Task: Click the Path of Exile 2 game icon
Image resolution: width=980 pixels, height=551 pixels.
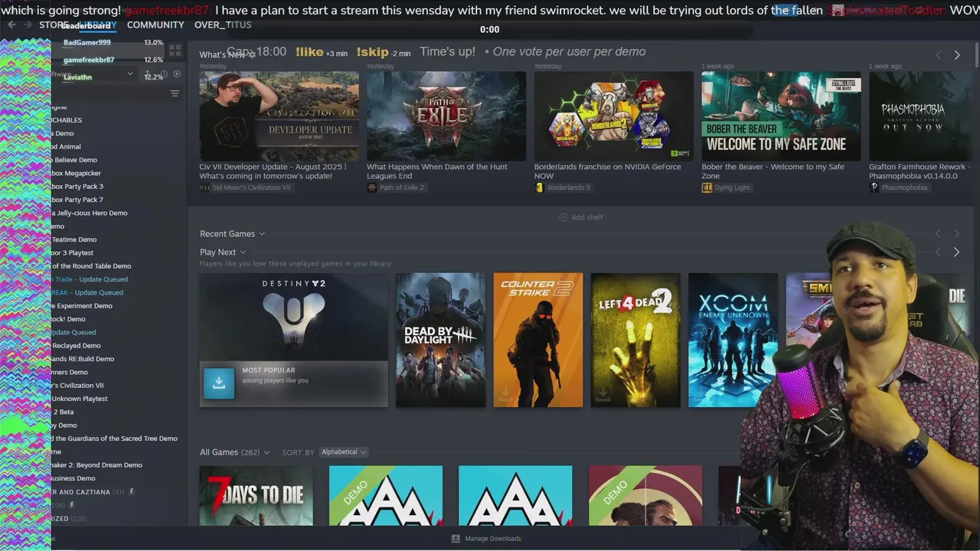Action: tap(372, 187)
